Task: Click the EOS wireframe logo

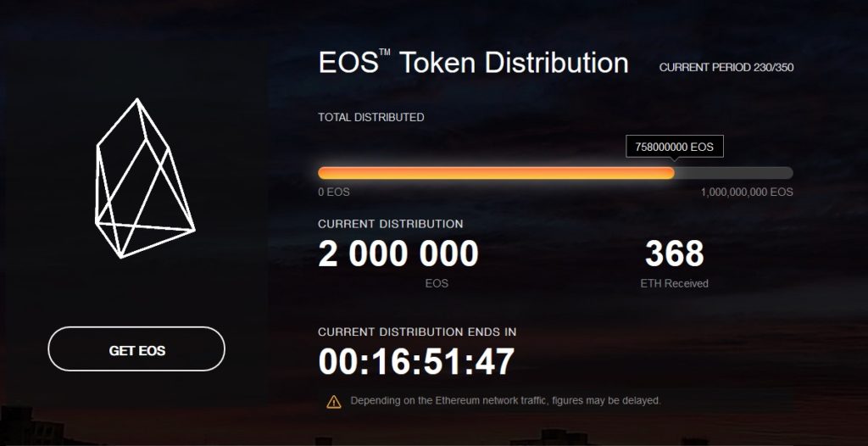Action: click(145, 178)
